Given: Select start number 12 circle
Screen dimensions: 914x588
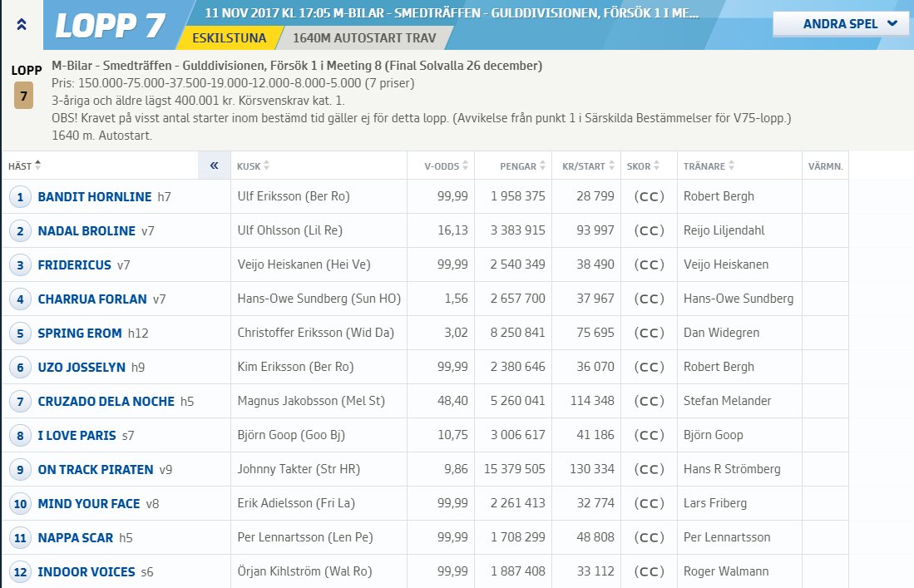Looking at the screenshot, I should (x=20, y=572).
